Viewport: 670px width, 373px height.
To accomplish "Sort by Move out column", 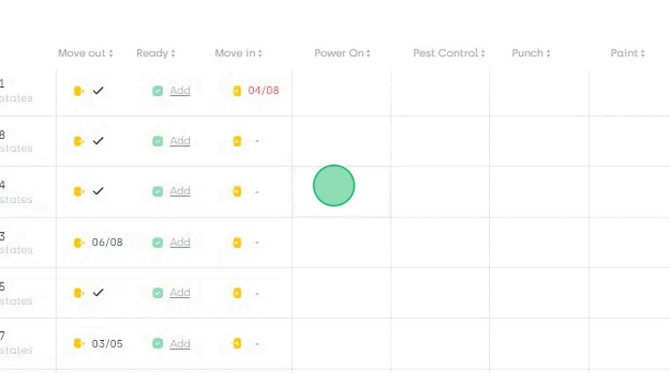I will [85, 53].
